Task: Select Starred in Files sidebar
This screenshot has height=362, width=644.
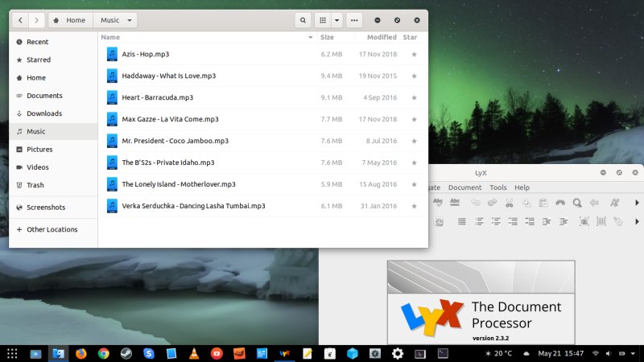Action: tap(53, 60)
